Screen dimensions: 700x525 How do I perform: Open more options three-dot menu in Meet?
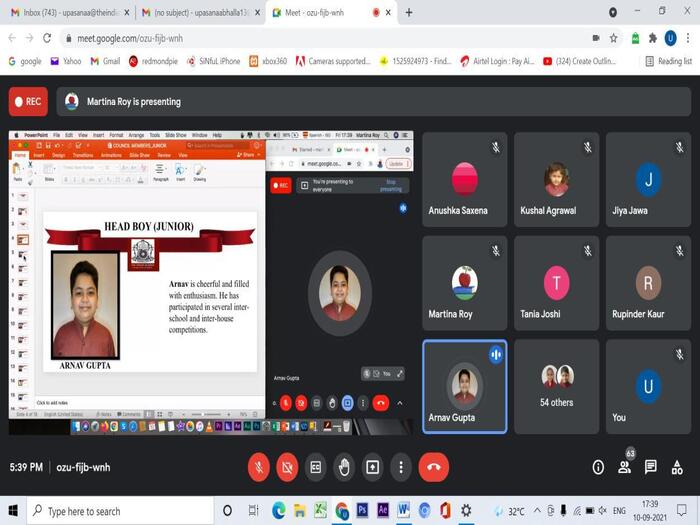pyautogui.click(x=401, y=467)
